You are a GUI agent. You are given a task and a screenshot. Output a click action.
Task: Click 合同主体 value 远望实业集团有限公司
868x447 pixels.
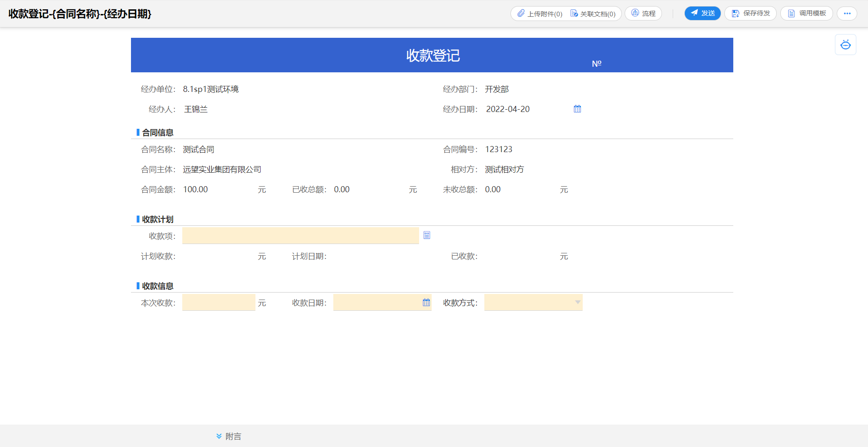point(222,169)
